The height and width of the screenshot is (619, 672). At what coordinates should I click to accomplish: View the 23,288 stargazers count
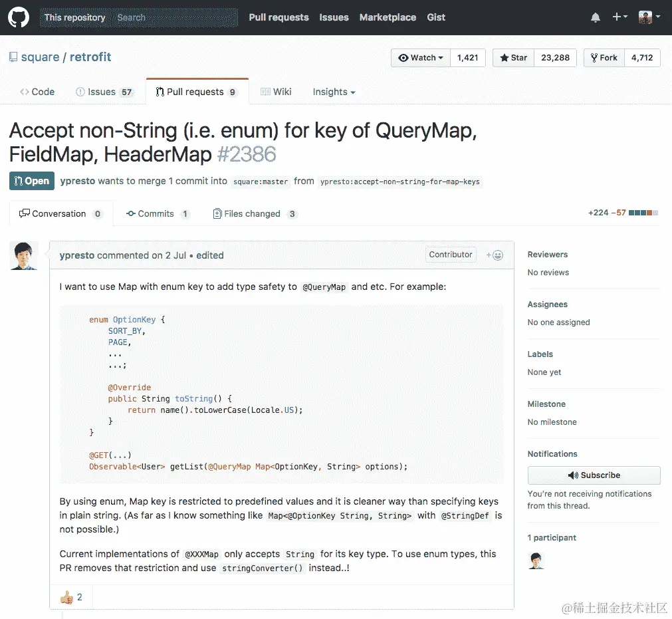pyautogui.click(x=555, y=58)
